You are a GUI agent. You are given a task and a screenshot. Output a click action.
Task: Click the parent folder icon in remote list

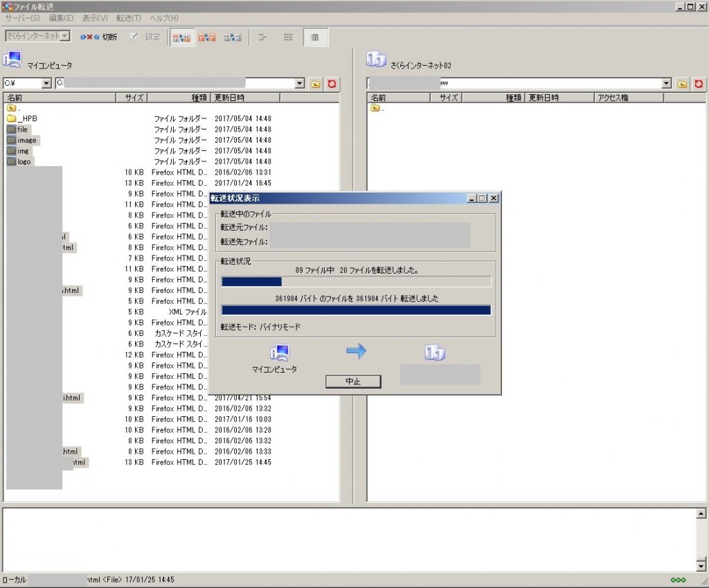click(375, 108)
